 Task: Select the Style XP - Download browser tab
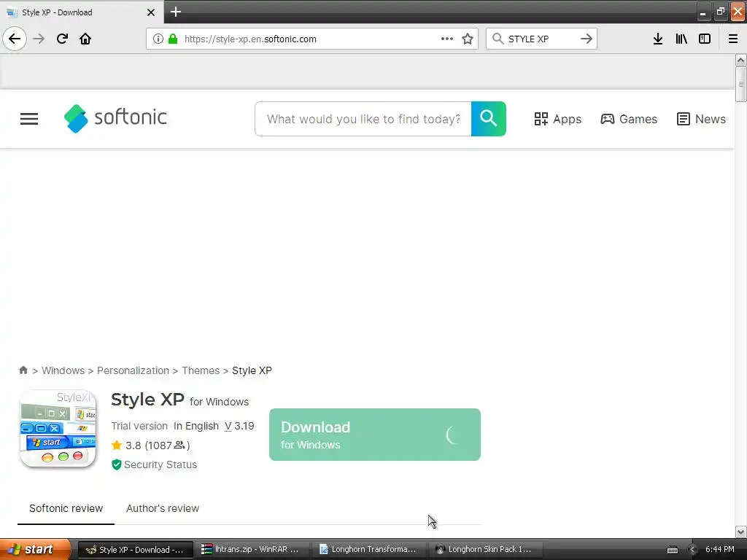pos(81,12)
